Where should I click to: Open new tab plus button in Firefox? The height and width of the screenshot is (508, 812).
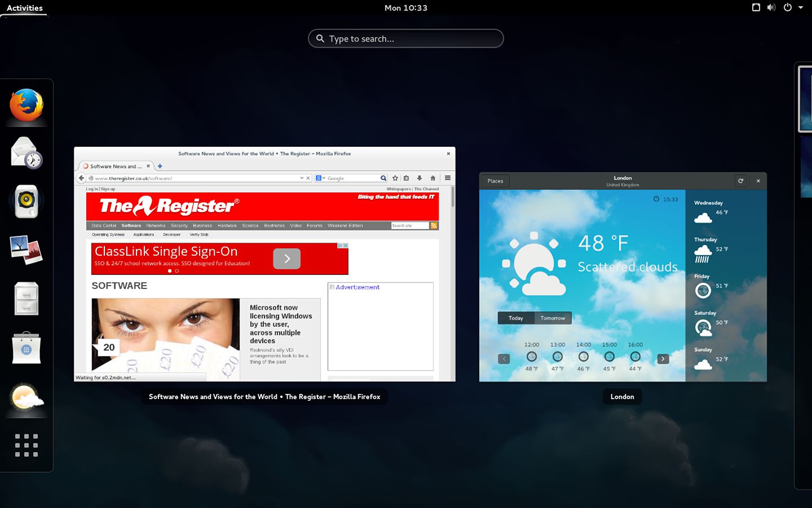click(160, 166)
